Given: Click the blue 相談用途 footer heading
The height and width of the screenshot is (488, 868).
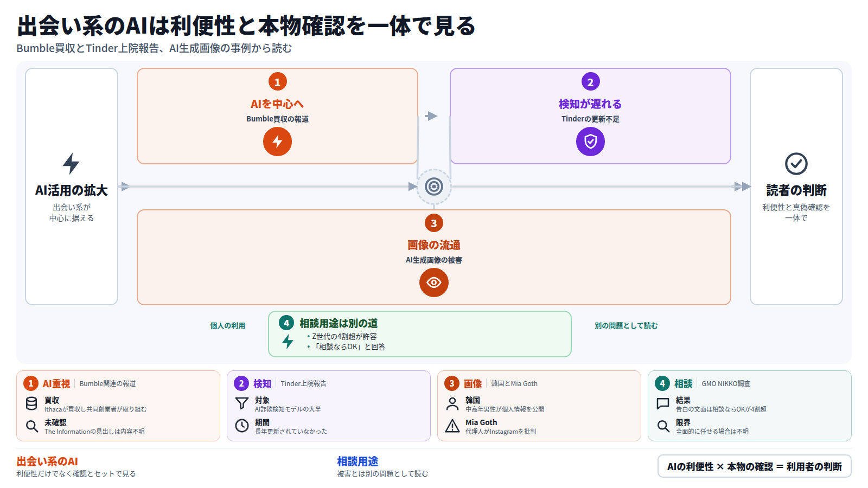Looking at the screenshot, I should tap(358, 461).
